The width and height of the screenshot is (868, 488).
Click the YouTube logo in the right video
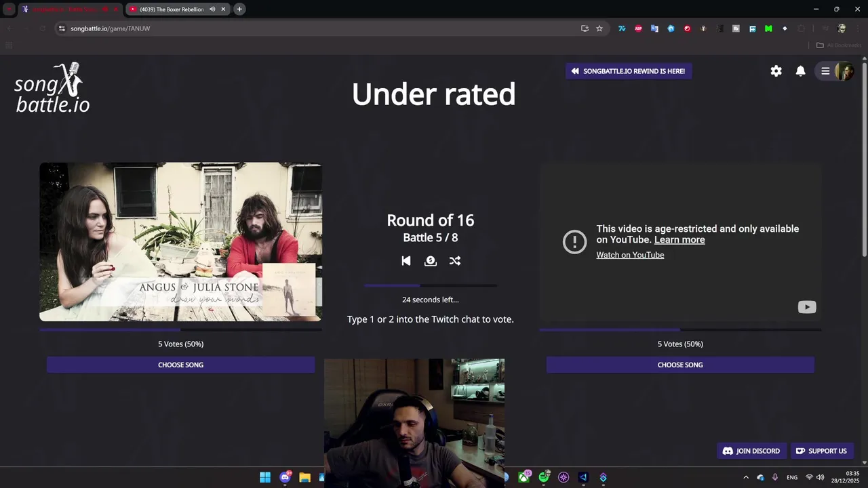[x=807, y=307]
